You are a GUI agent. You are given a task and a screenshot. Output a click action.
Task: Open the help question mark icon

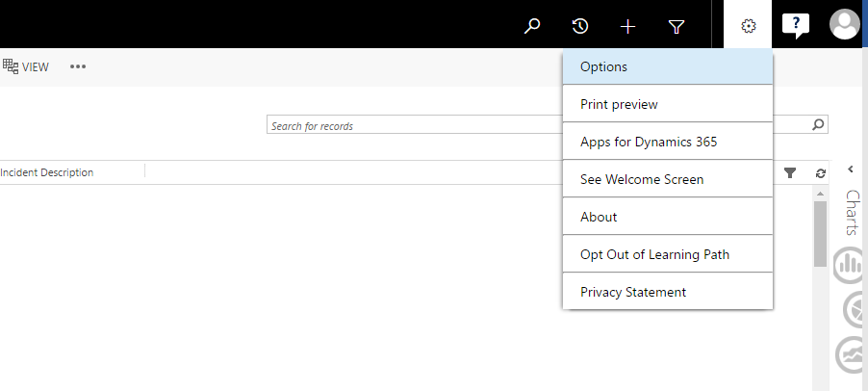coord(796,25)
